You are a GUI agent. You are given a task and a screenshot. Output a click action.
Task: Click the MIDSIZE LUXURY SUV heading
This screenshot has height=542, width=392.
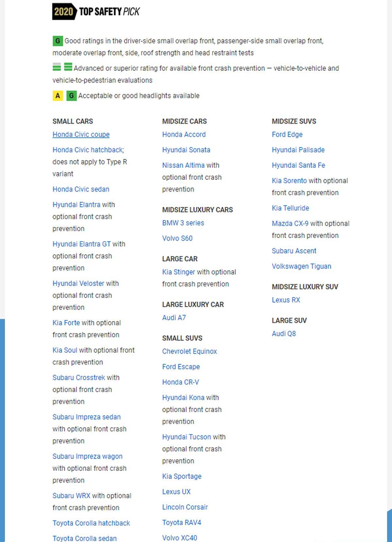[305, 287]
